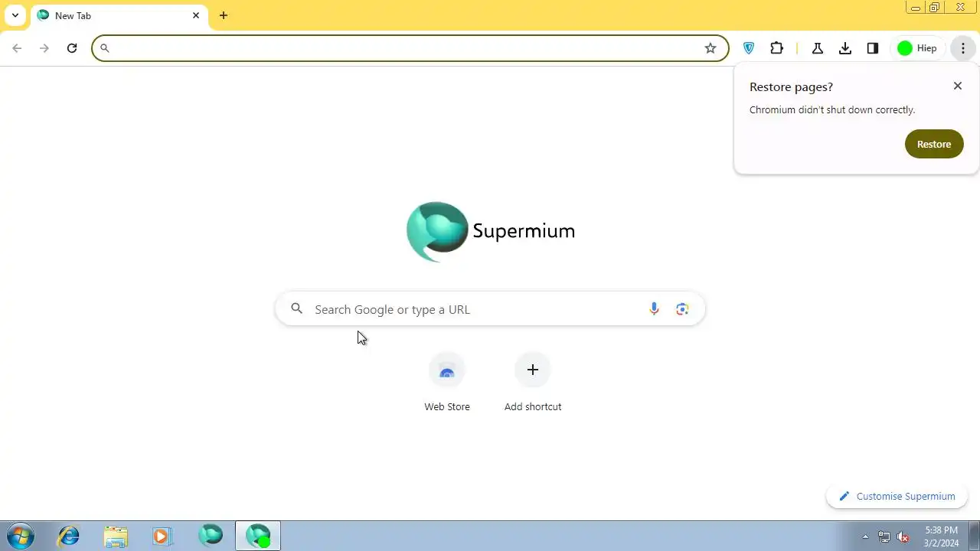Bookmark this tab with the star icon
The height and width of the screenshot is (551, 980).
[x=710, y=48]
